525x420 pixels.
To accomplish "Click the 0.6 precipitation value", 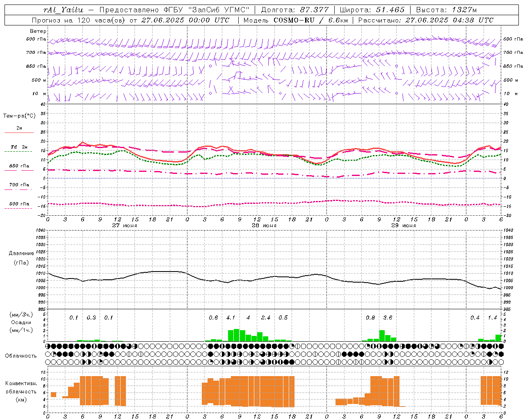I will tap(213, 318).
